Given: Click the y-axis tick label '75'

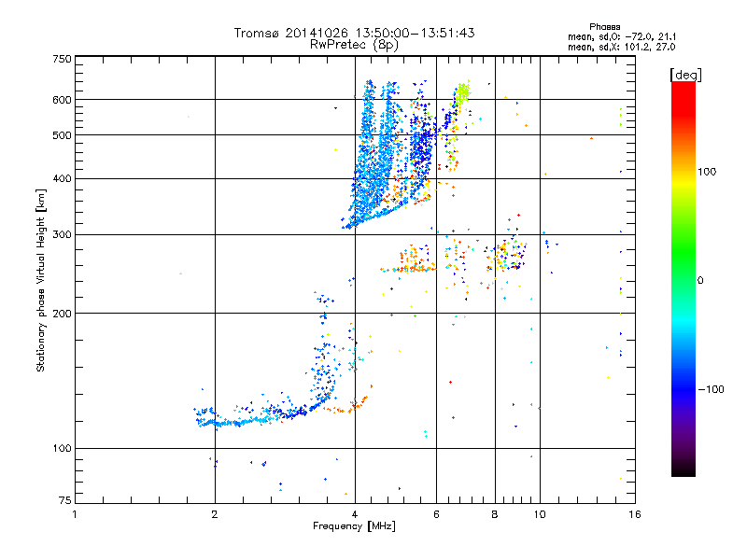Looking at the screenshot, I should (x=65, y=500).
